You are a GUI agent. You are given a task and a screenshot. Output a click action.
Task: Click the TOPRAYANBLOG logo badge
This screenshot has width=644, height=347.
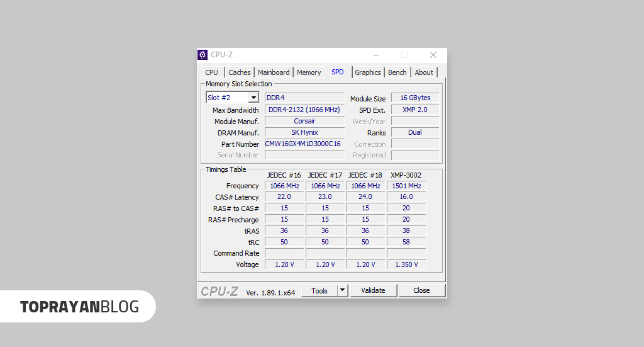click(x=79, y=307)
